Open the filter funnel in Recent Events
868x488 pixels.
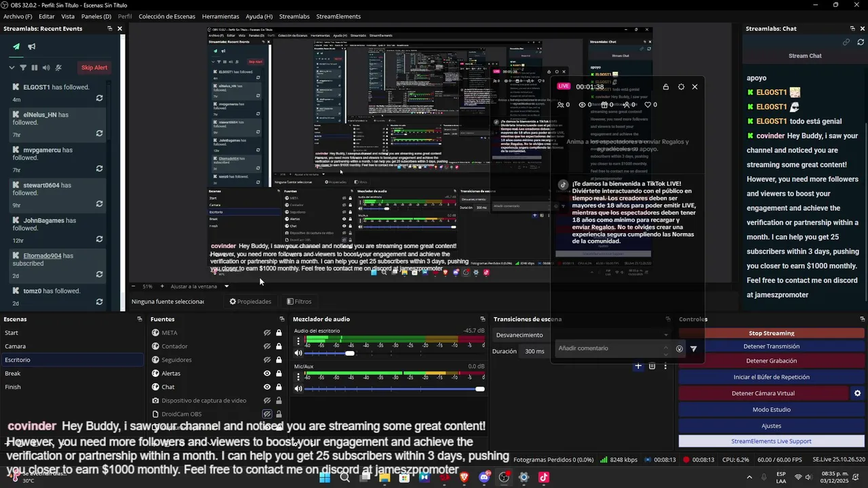click(x=23, y=68)
